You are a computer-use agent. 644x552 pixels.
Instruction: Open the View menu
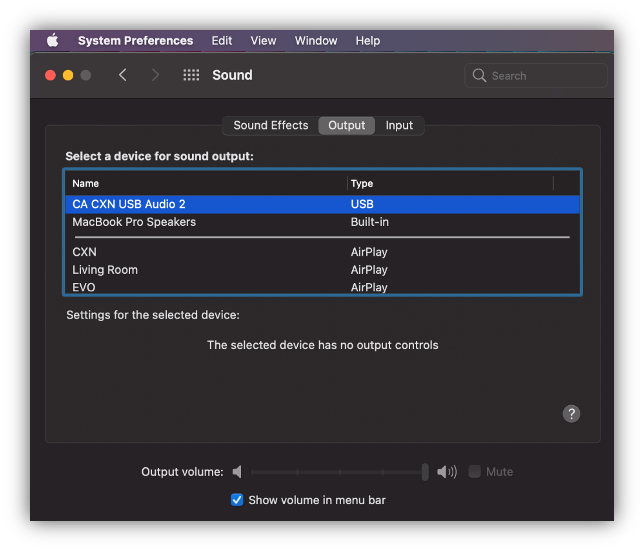click(263, 41)
